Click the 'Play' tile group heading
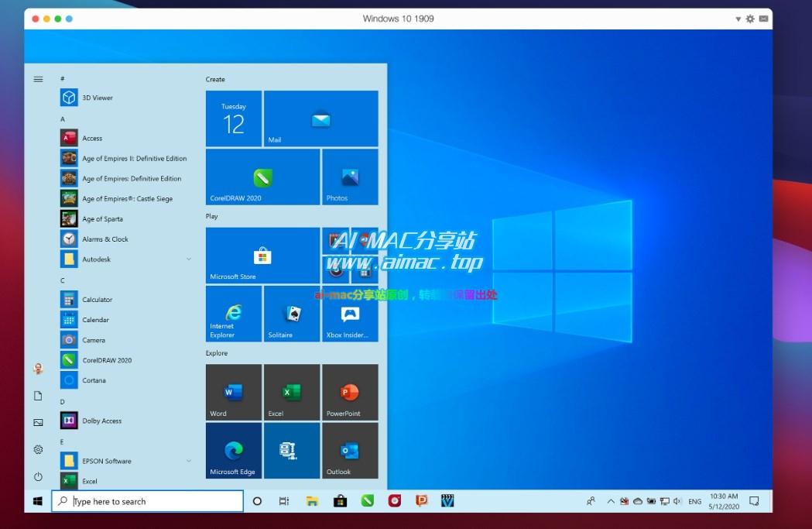The width and height of the screenshot is (812, 529). pyautogui.click(x=212, y=216)
